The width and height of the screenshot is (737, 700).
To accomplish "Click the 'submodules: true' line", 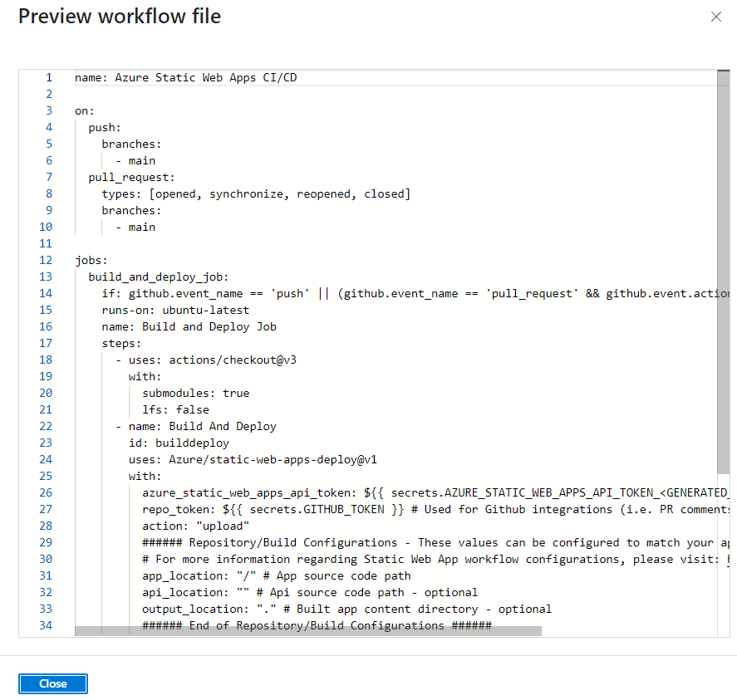I will (x=195, y=393).
